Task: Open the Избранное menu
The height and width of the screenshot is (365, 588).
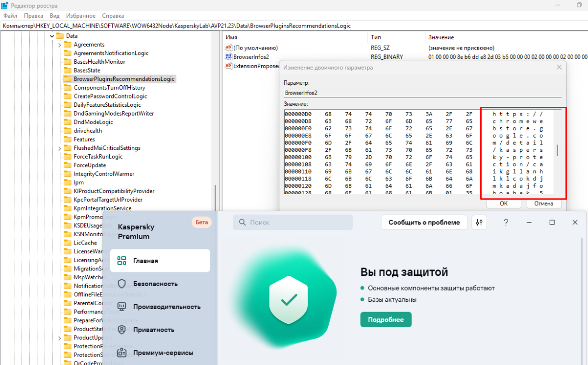Action: point(80,16)
